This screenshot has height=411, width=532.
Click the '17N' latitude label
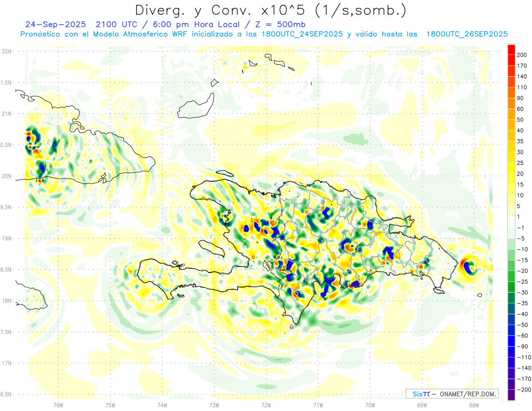(x=7, y=363)
